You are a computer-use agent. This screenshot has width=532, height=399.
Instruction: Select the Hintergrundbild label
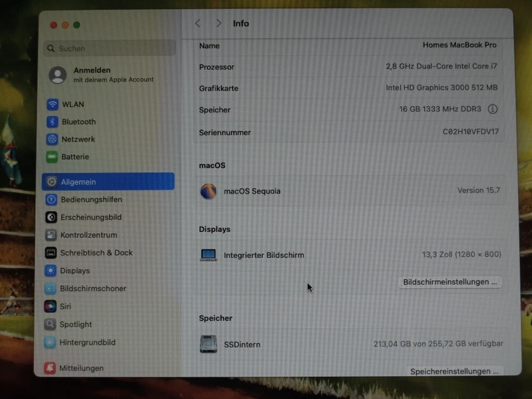point(88,342)
